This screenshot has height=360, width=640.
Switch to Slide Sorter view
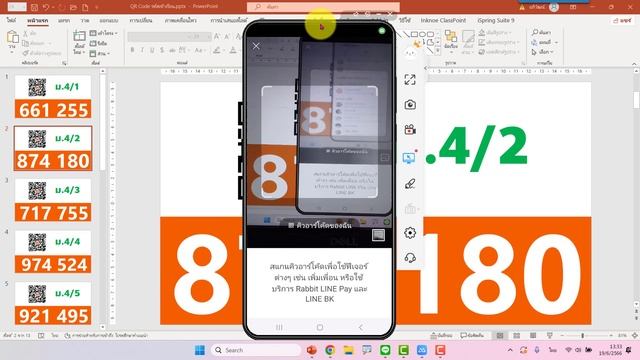click(x=516, y=336)
